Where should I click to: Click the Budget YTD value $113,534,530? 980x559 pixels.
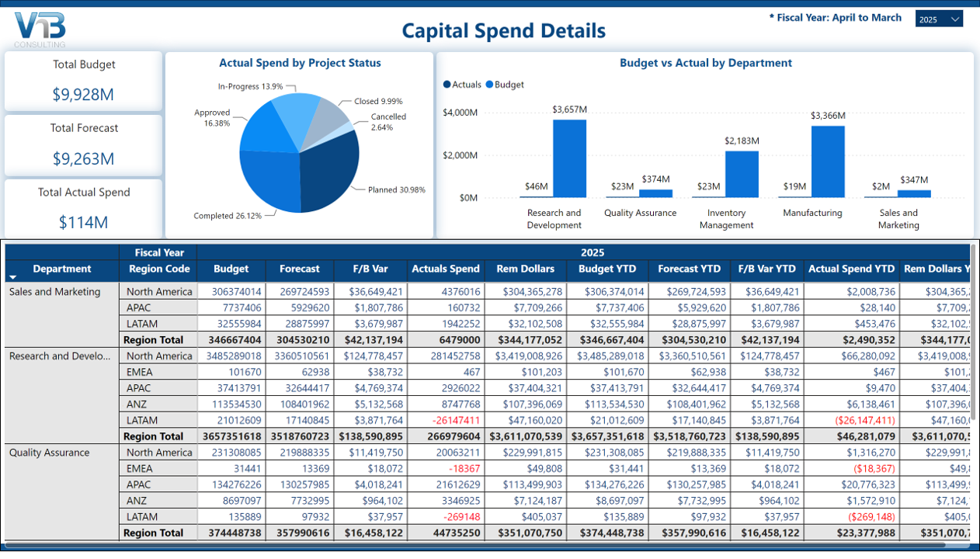click(615, 404)
